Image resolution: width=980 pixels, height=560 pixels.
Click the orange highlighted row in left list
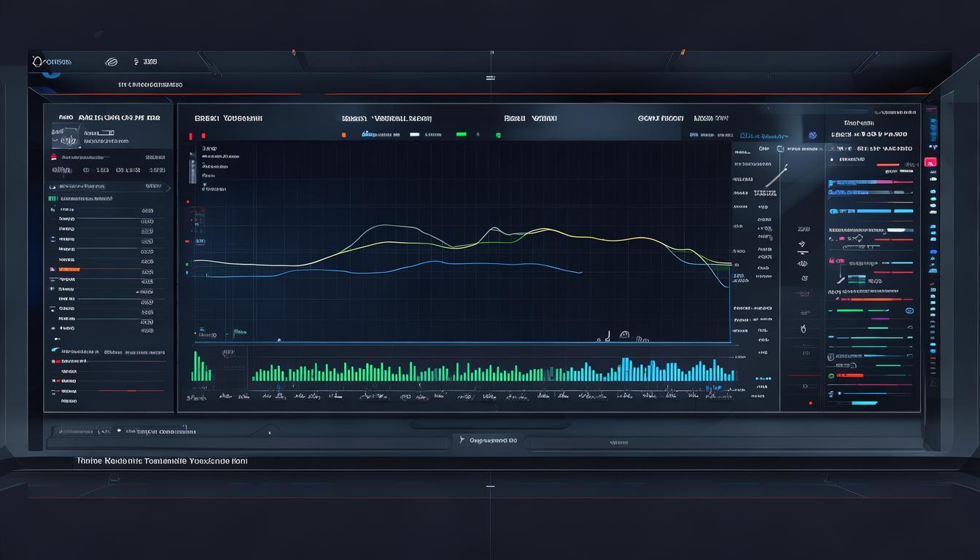[x=106, y=269]
